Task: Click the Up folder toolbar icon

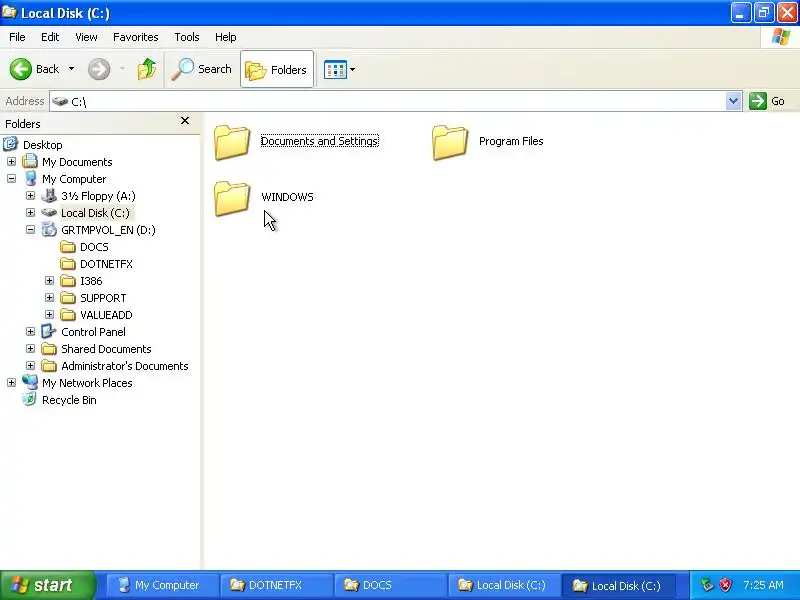Action: 147,69
